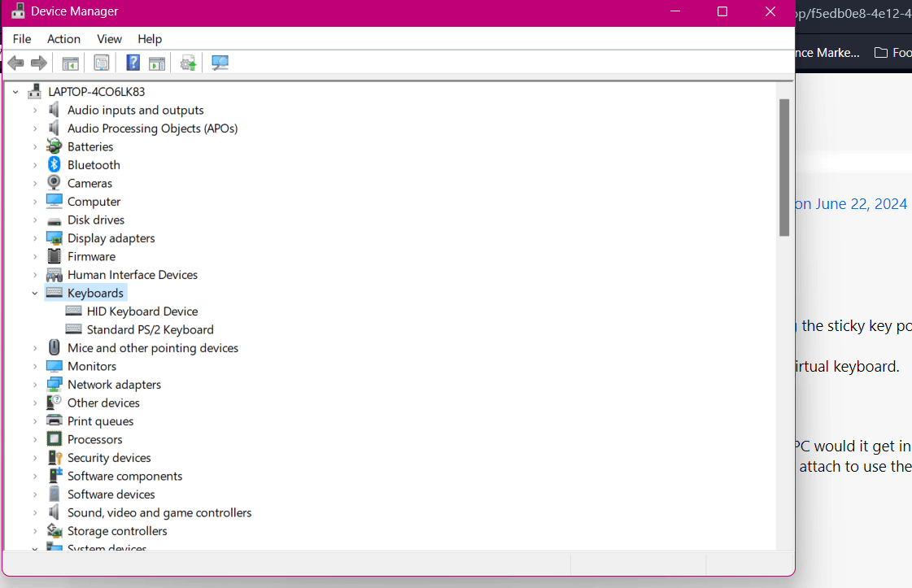Open the Help menu
Screen dimensions: 912x588
150,39
